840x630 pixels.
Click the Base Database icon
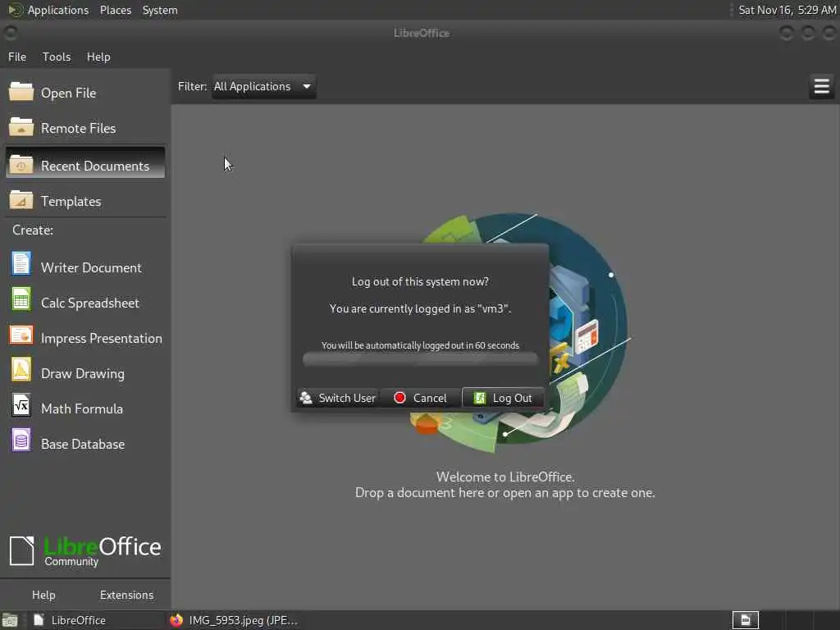pos(21,441)
